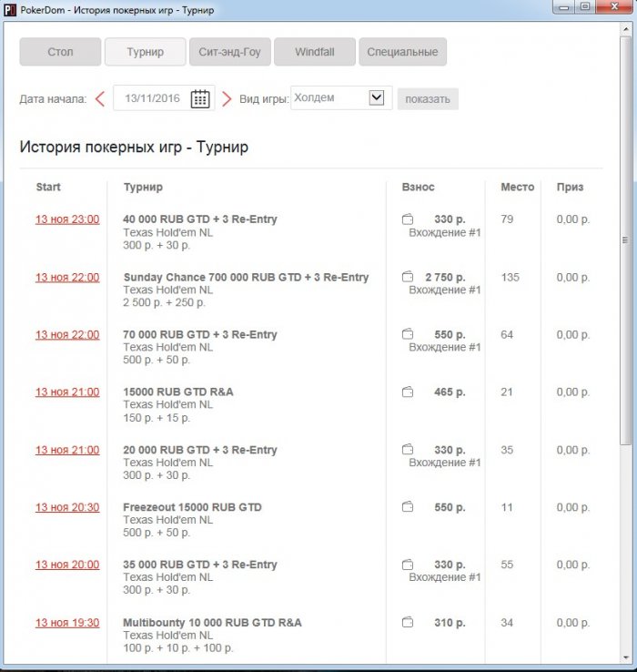The image size is (637, 672).
Task: Click the vertical scrollbar thumb
Action: [625, 240]
